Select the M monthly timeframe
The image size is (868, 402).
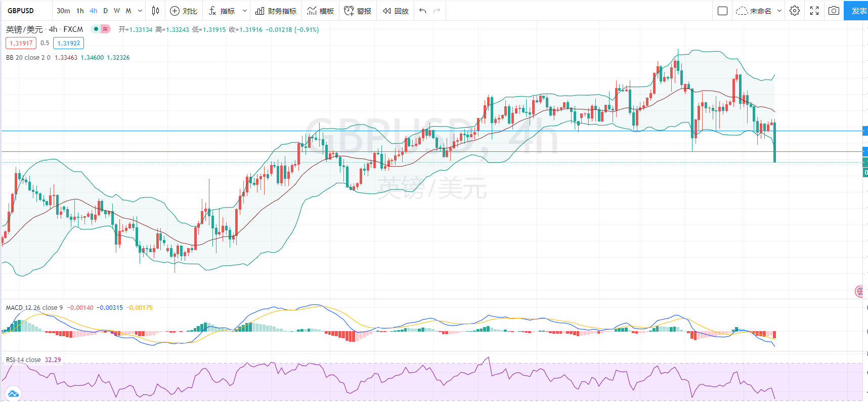pos(128,11)
